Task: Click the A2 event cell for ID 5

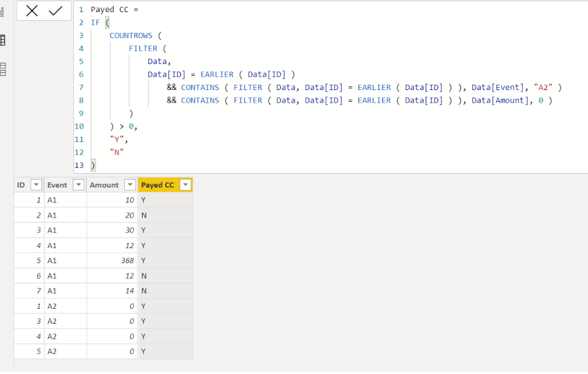Action: pyautogui.click(x=65, y=351)
